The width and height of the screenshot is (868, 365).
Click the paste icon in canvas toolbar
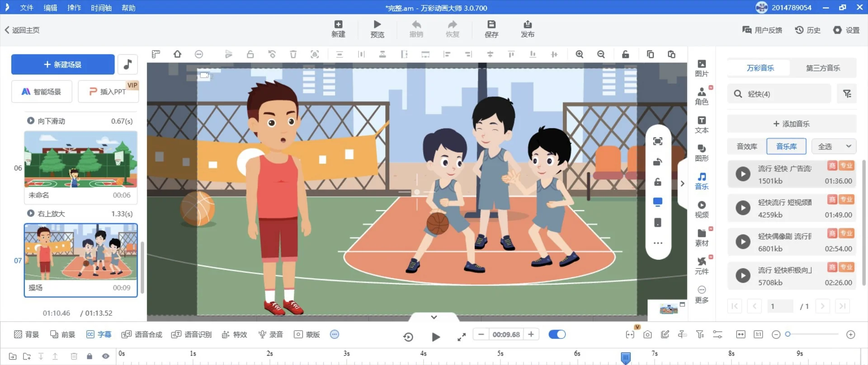(671, 54)
